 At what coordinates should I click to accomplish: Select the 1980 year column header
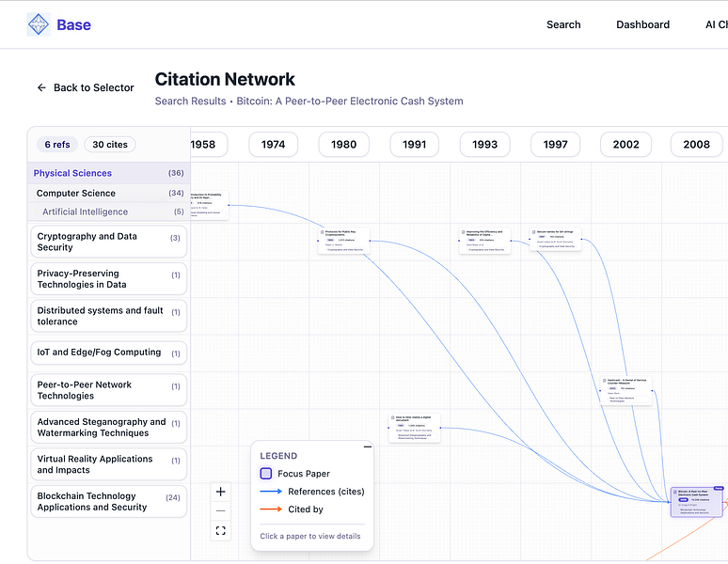click(x=343, y=144)
